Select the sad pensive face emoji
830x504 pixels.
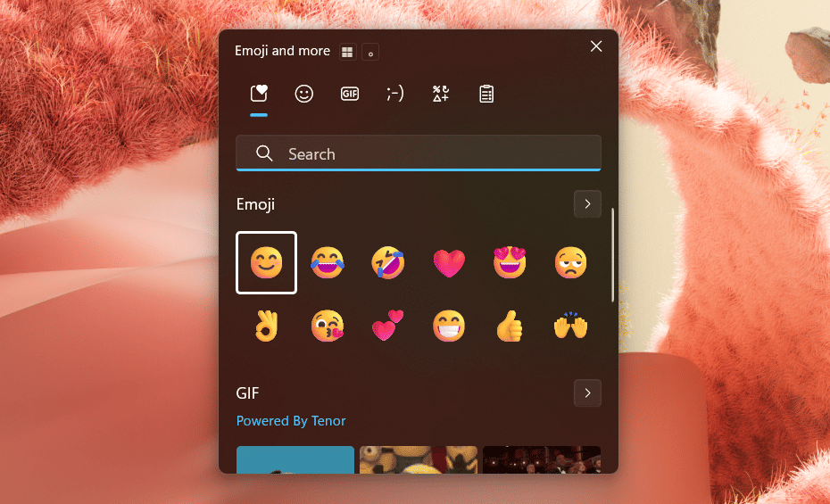(x=570, y=262)
